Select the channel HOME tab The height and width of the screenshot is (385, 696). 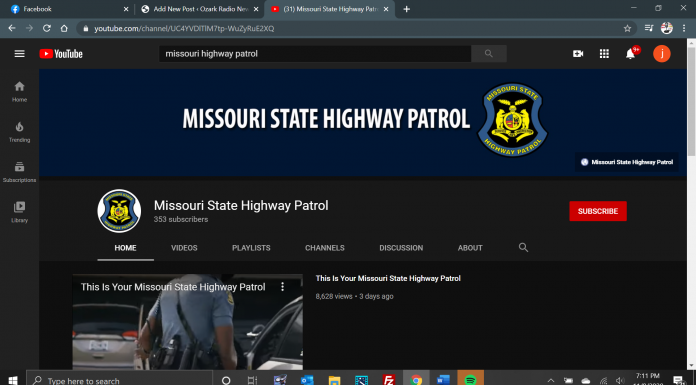[126, 248]
